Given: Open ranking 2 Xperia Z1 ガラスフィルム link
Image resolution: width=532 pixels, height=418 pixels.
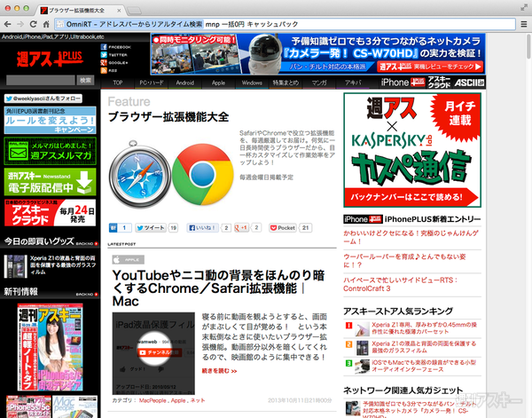Looking at the screenshot, I should point(424,347).
